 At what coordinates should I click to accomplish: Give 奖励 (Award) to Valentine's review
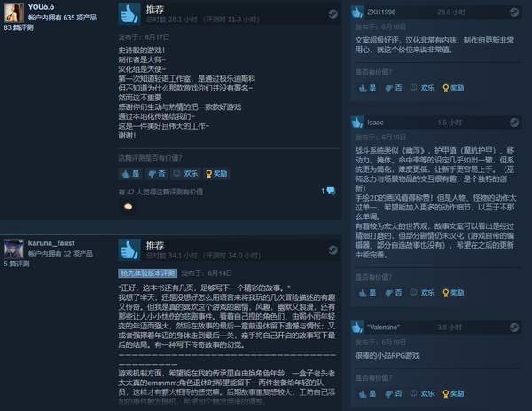[453, 393]
